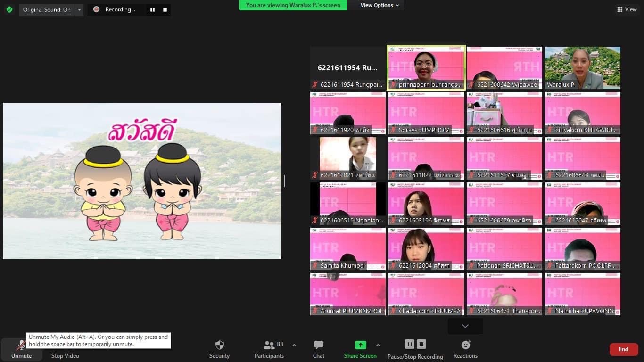Image resolution: width=644 pixels, height=362 pixels.
Task: Click the red End button
Action: pos(624,349)
